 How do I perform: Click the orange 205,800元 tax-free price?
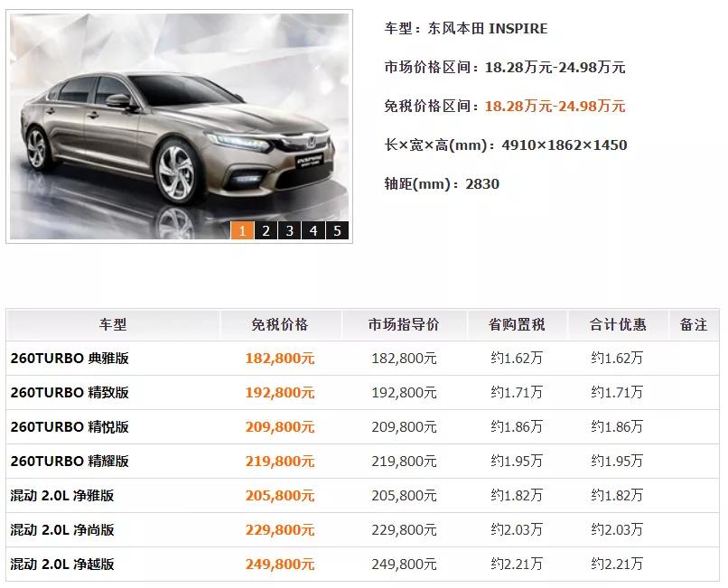point(280,496)
